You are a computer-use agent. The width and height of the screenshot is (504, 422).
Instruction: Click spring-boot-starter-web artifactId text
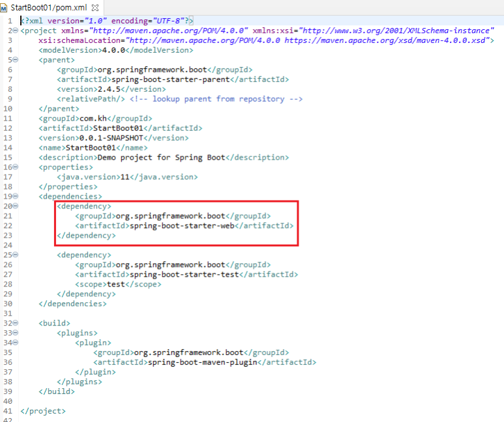coord(182,225)
